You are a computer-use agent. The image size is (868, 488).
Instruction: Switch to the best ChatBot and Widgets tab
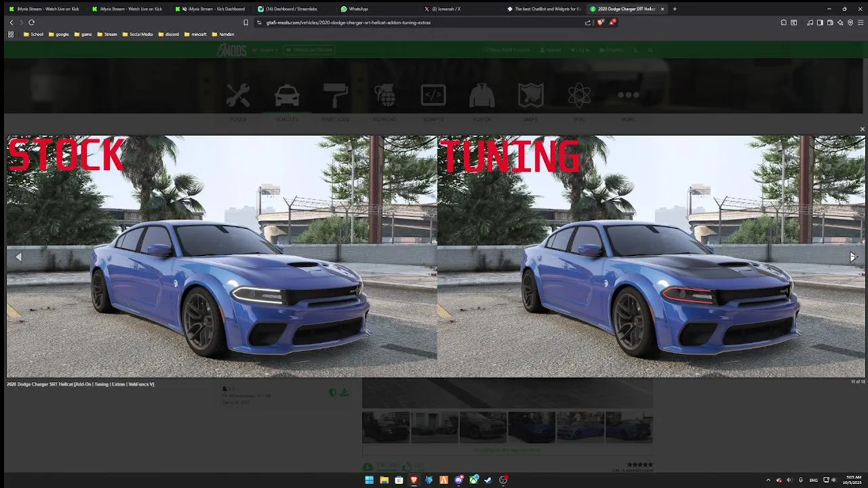[544, 9]
